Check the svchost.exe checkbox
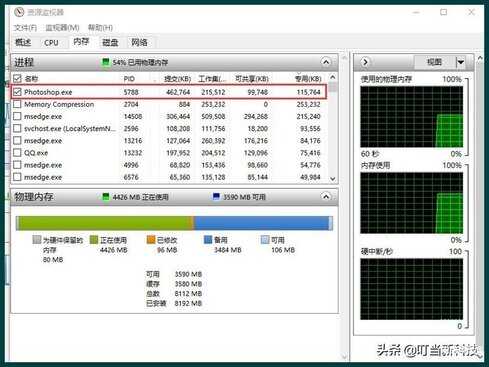Viewport: 489px width, 367px height. pos(17,128)
